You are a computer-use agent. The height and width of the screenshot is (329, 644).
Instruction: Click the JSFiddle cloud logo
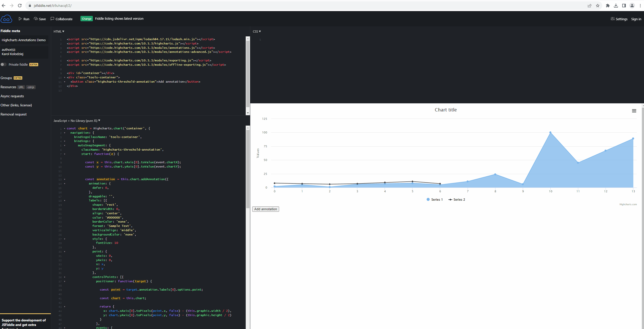point(6,18)
